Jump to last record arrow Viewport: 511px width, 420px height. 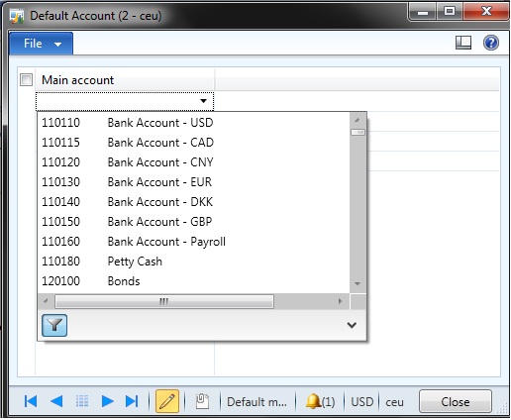tap(132, 401)
